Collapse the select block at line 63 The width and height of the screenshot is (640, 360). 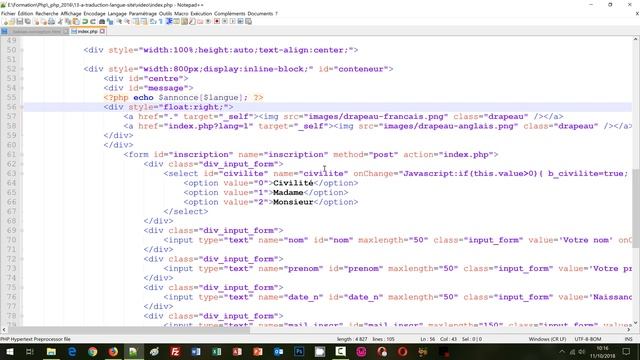tap(22, 173)
